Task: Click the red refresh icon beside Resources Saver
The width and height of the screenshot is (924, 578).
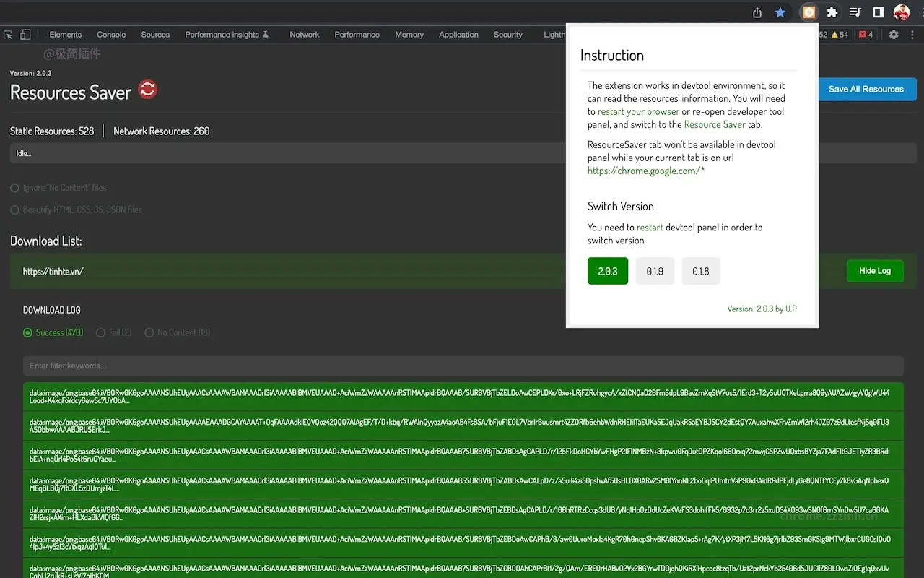Action: point(147,90)
